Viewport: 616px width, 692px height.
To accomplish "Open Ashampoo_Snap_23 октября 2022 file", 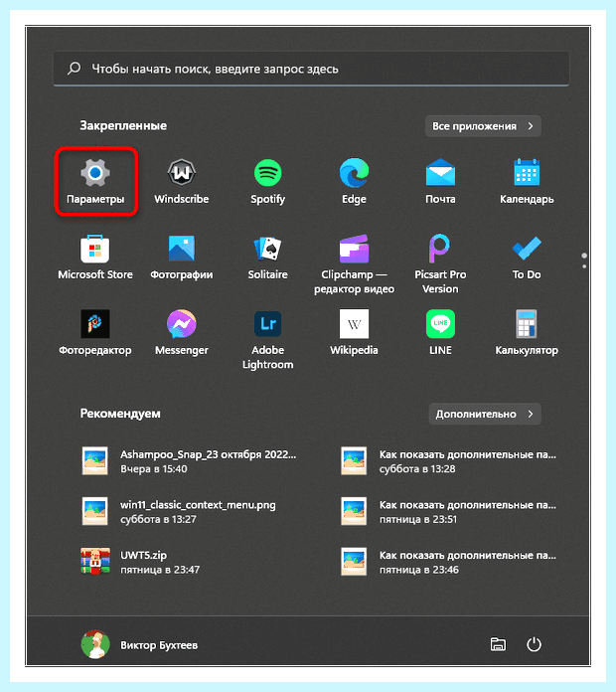I will pos(190,461).
